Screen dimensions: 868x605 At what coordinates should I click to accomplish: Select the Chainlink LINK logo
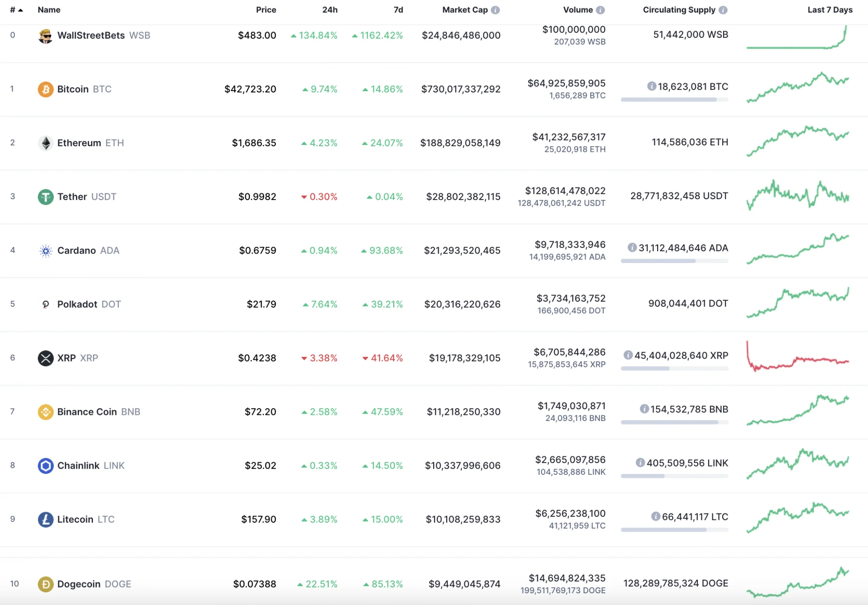pyautogui.click(x=46, y=465)
